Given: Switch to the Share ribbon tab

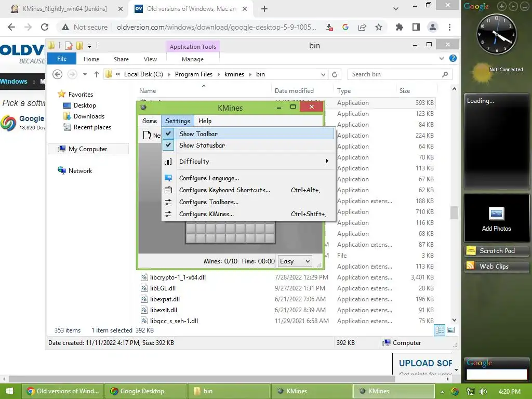Looking at the screenshot, I should pyautogui.click(x=121, y=59).
